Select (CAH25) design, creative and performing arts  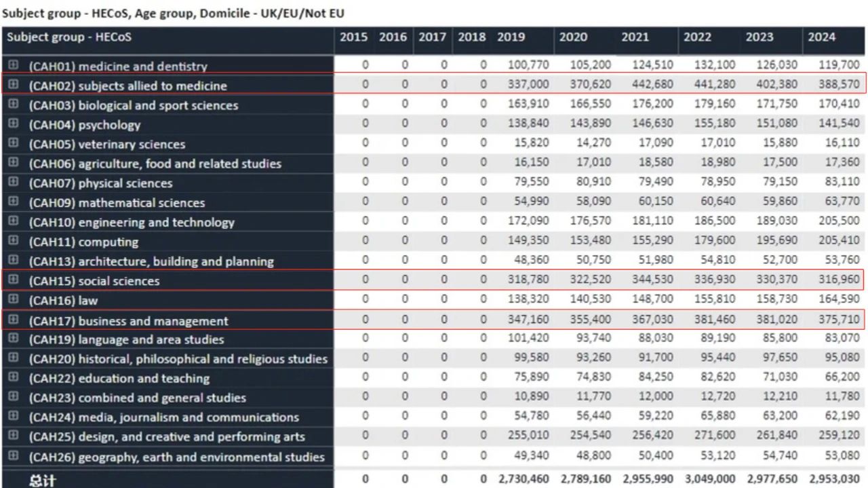coord(166,437)
